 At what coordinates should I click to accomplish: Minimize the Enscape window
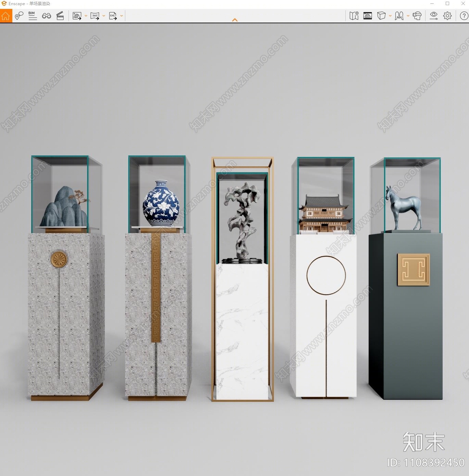pyautogui.click(x=432, y=3)
